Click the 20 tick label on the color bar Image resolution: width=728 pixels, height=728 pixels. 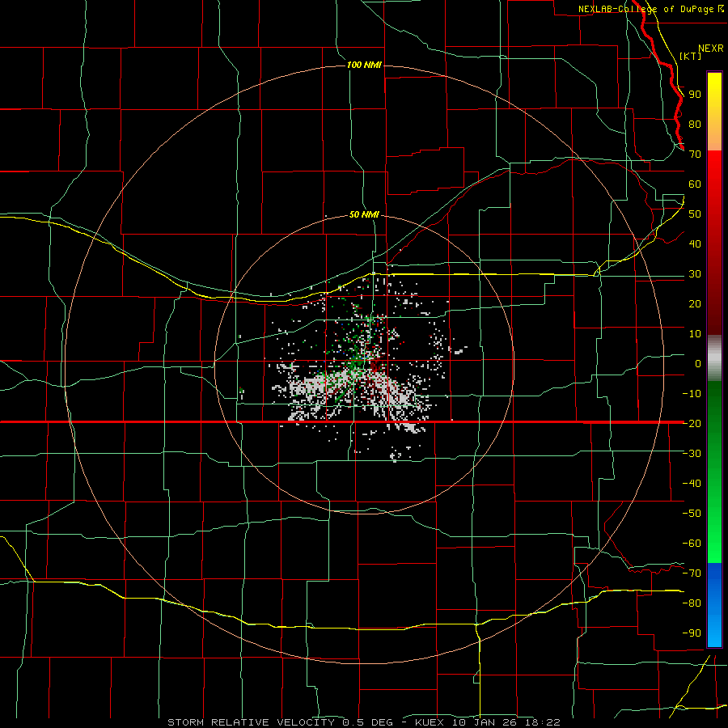pyautogui.click(x=695, y=303)
